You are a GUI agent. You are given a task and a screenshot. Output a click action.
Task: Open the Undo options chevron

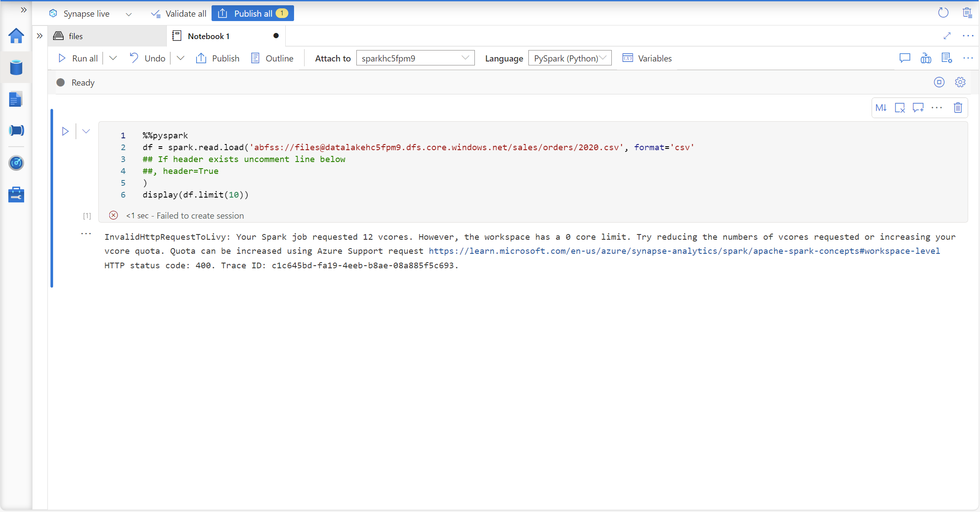(x=180, y=58)
